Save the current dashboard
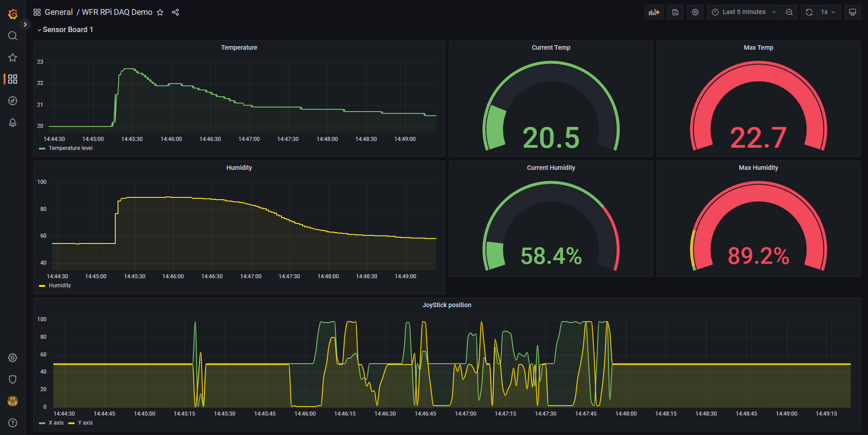Screen dimensions: 868x435 tap(675, 12)
